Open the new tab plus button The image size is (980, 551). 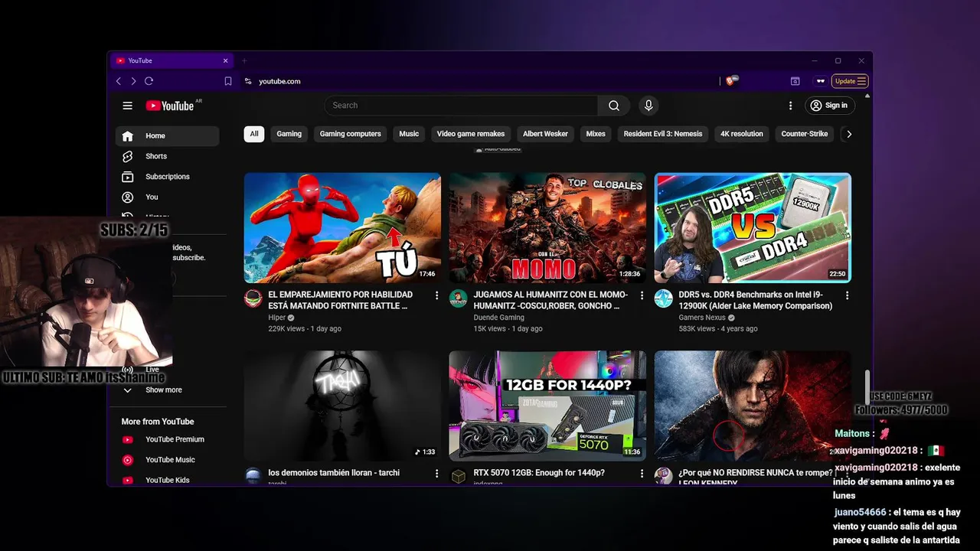(x=245, y=60)
